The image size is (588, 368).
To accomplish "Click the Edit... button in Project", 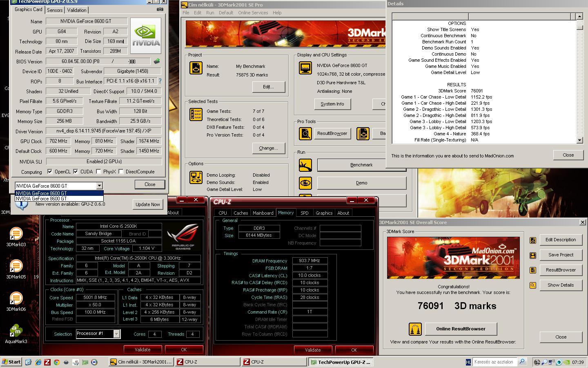I will tap(268, 87).
